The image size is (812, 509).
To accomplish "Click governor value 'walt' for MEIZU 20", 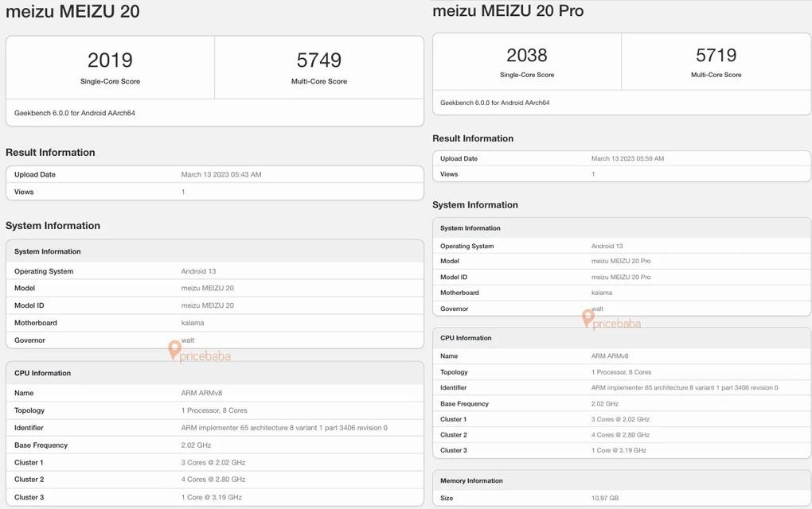I will pos(188,340).
